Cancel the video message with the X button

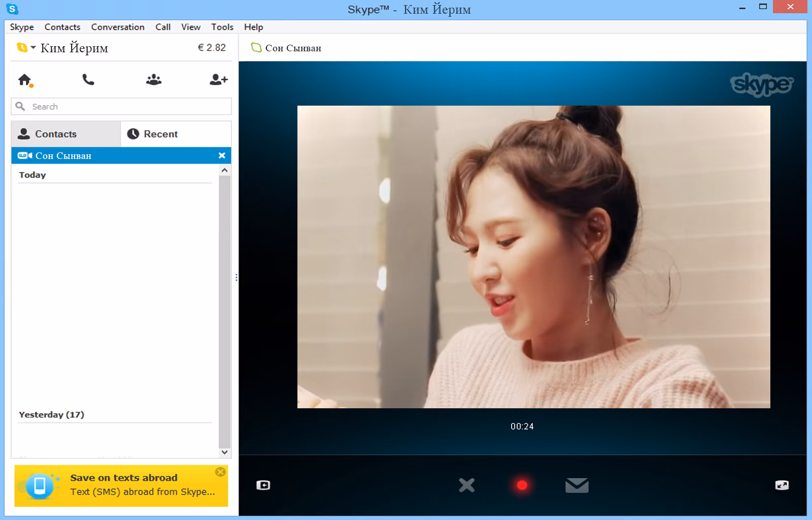pyautogui.click(x=467, y=485)
